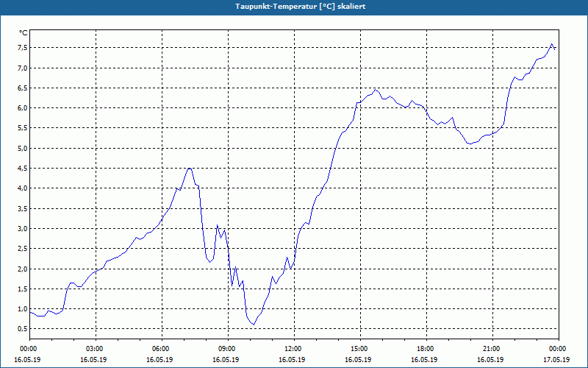Screen dimensions: 588x368
Task: Click the 16.05.19 date under 15:00
Action: coord(358,360)
